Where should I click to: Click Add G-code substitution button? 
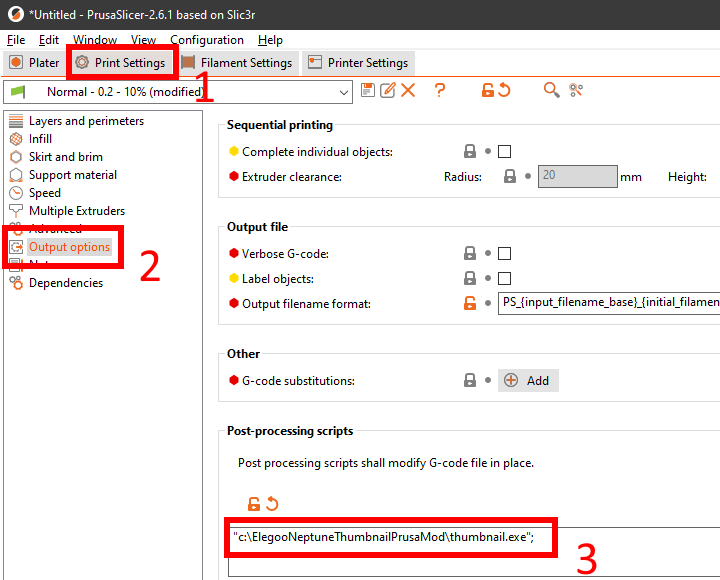coord(528,380)
